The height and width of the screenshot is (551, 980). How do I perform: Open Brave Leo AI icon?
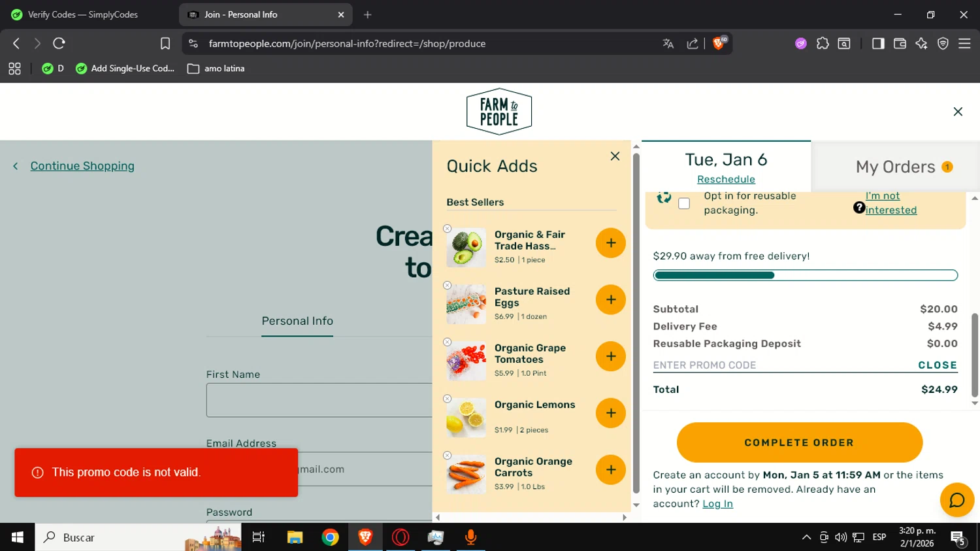pyautogui.click(x=921, y=44)
